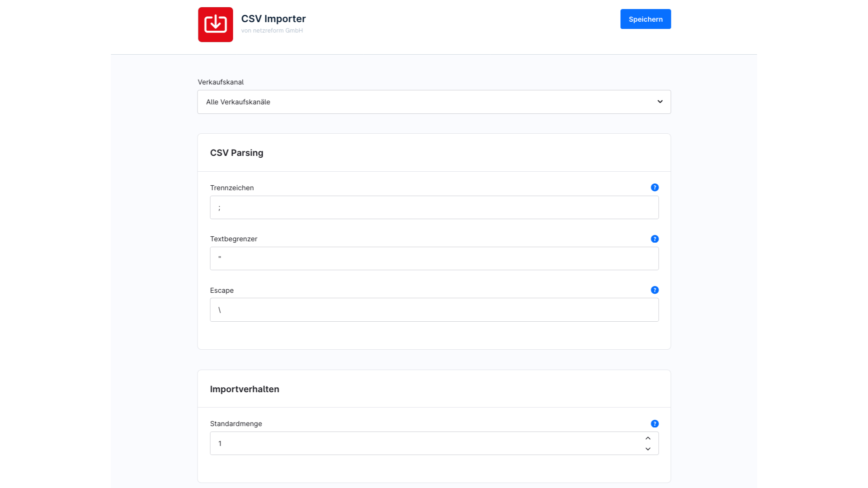This screenshot has width=868, height=488.
Task: Click the Escape character input field
Action: coord(434,310)
